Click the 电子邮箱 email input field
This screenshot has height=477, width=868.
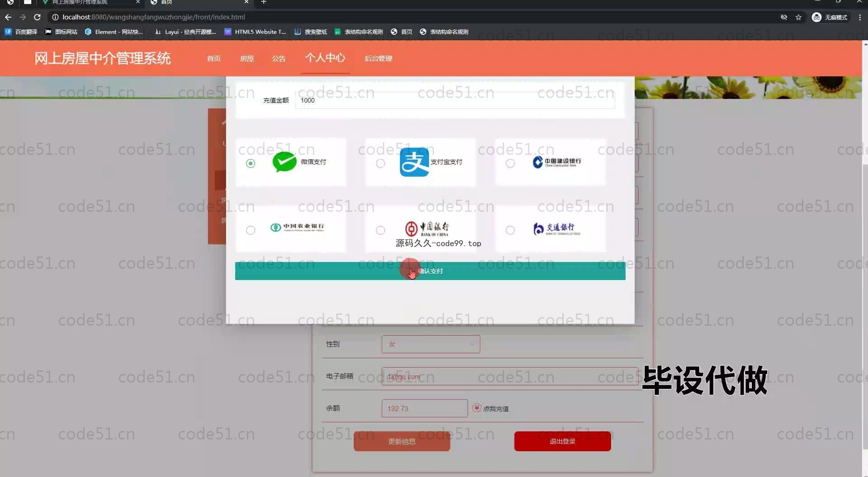(x=510, y=376)
